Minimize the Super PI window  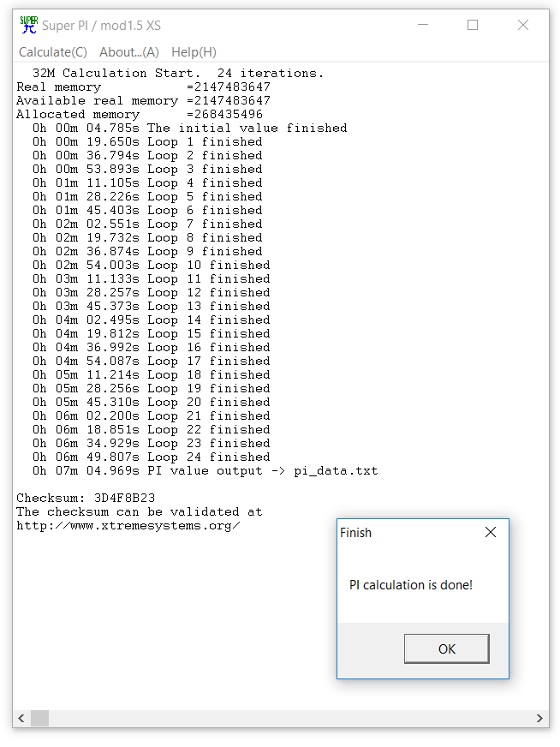(423, 25)
